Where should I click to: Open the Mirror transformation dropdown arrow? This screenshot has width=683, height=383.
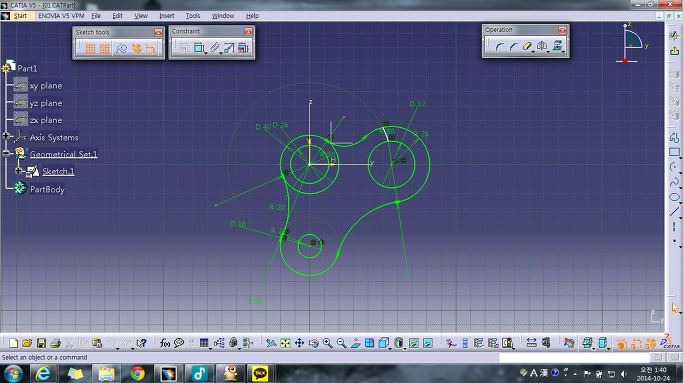tap(548, 52)
